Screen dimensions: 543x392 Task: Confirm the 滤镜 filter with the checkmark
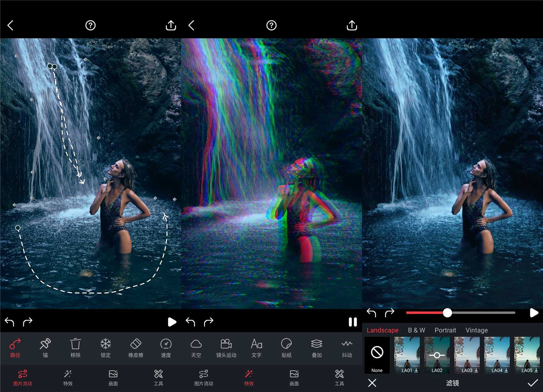pos(532,383)
